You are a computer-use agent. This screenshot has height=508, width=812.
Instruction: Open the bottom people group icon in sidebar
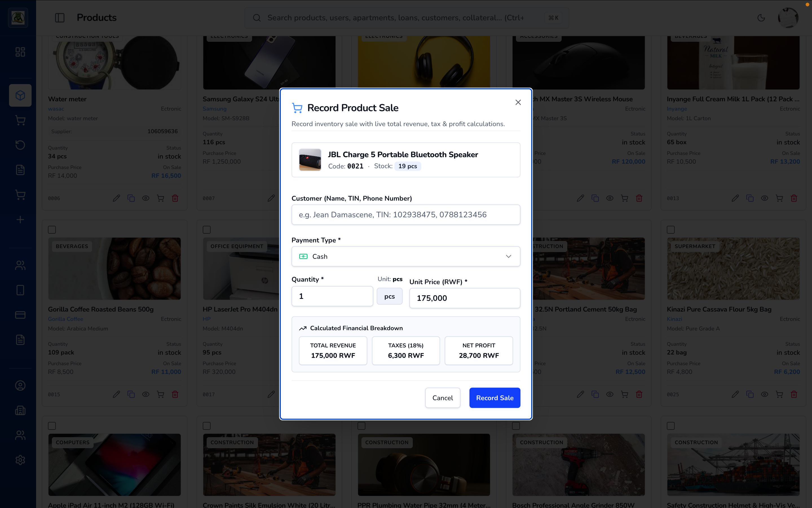[x=20, y=435]
